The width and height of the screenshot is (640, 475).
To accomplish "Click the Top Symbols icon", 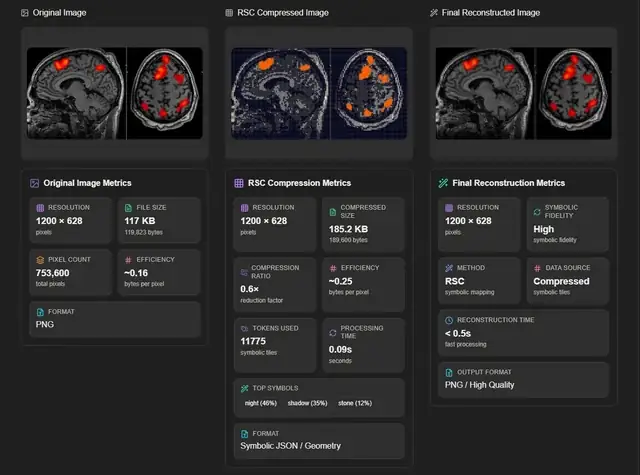I will (244, 387).
